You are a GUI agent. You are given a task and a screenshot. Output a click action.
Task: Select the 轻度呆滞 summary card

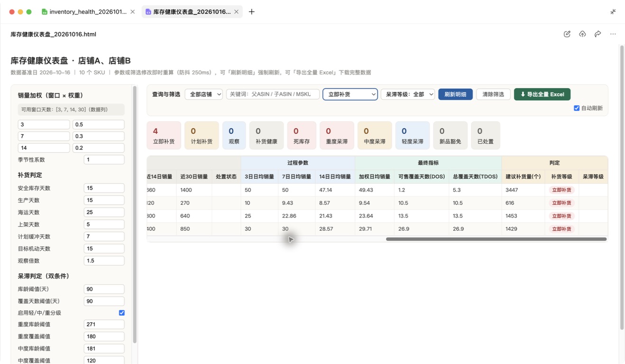413,136
